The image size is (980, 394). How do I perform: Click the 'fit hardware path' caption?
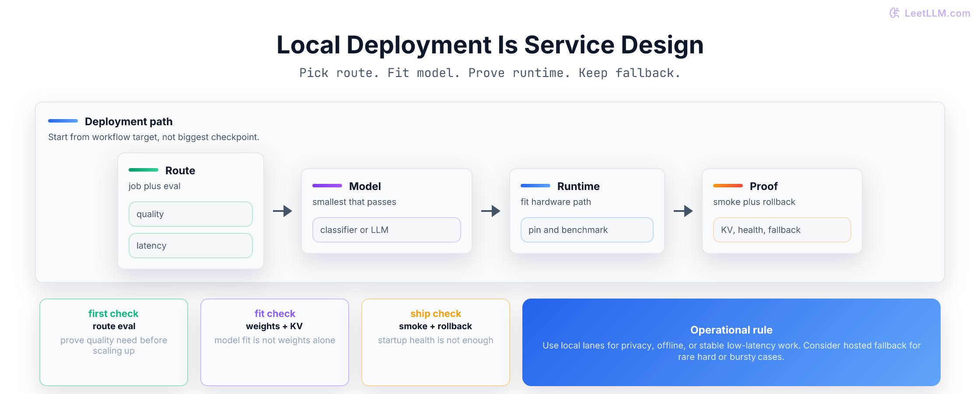coord(556,202)
